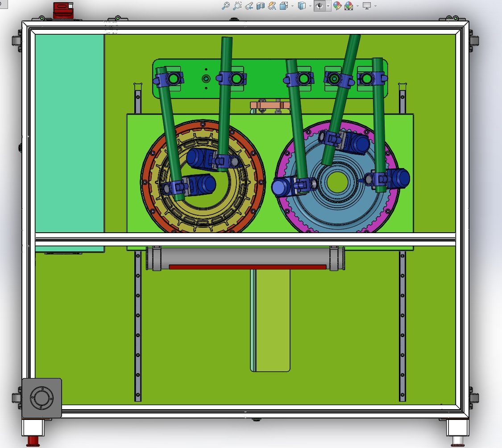Go back with the Previous View icon
This screenshot has height=448, width=502.
249,6
